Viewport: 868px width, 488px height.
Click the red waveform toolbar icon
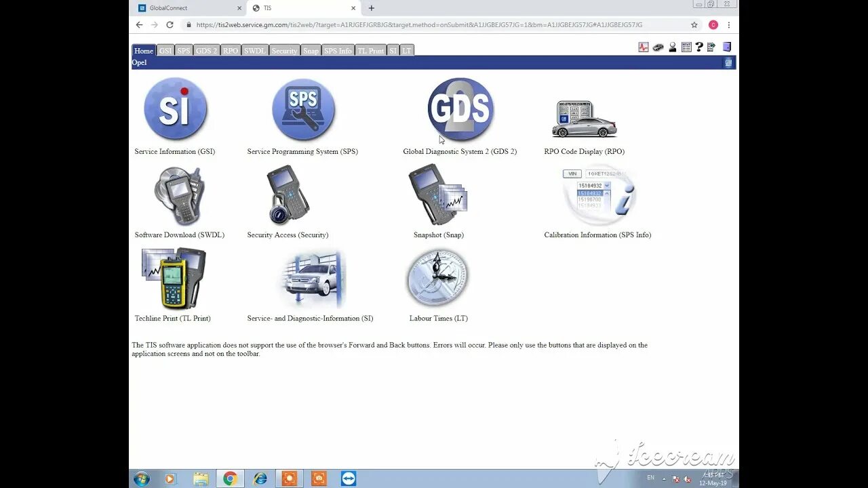pos(644,47)
